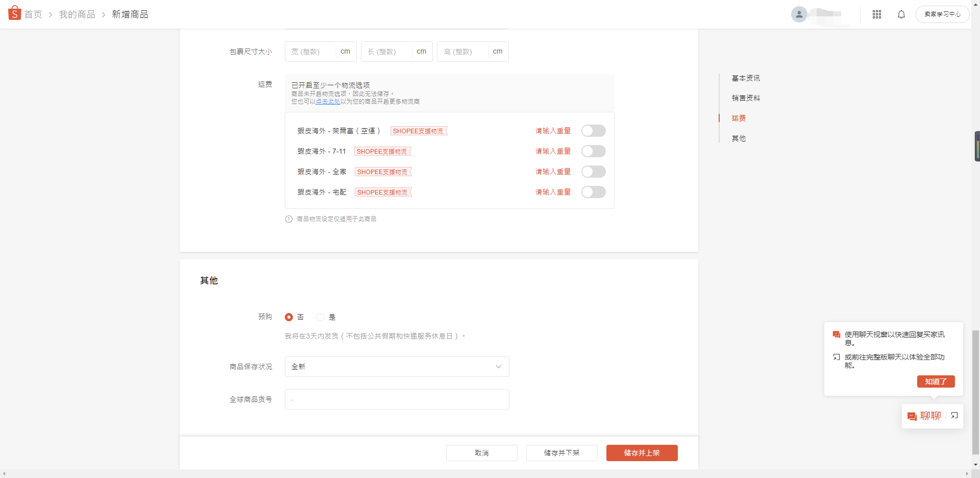Dismiss the chat tip with 知道了

click(936, 381)
